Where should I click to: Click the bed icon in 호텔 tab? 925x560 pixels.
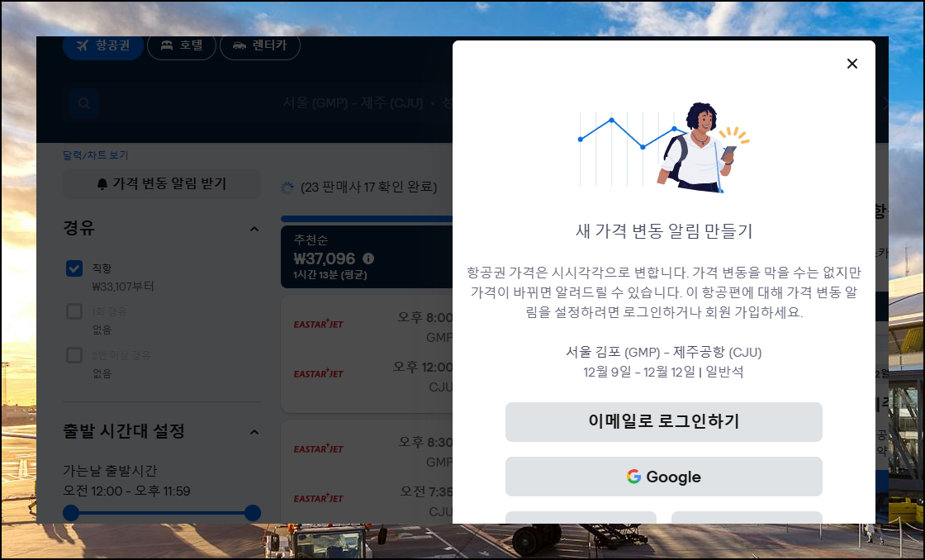pyautogui.click(x=167, y=45)
